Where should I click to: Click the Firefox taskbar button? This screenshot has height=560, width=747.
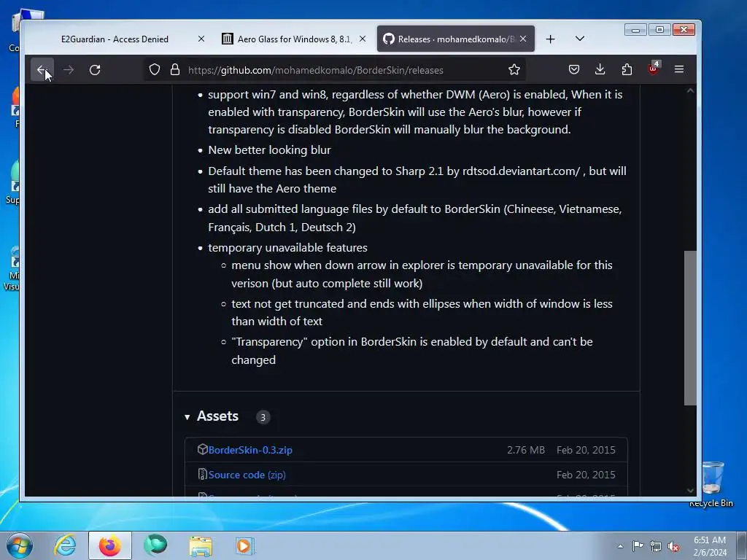pos(110,545)
